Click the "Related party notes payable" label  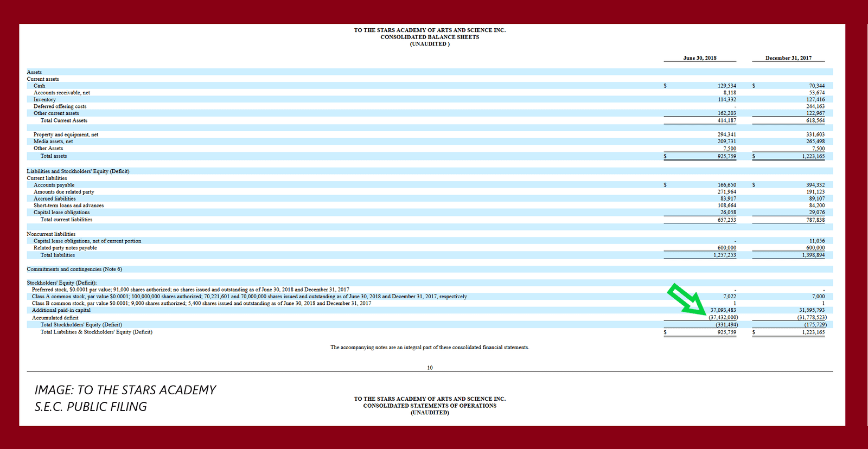65,248
